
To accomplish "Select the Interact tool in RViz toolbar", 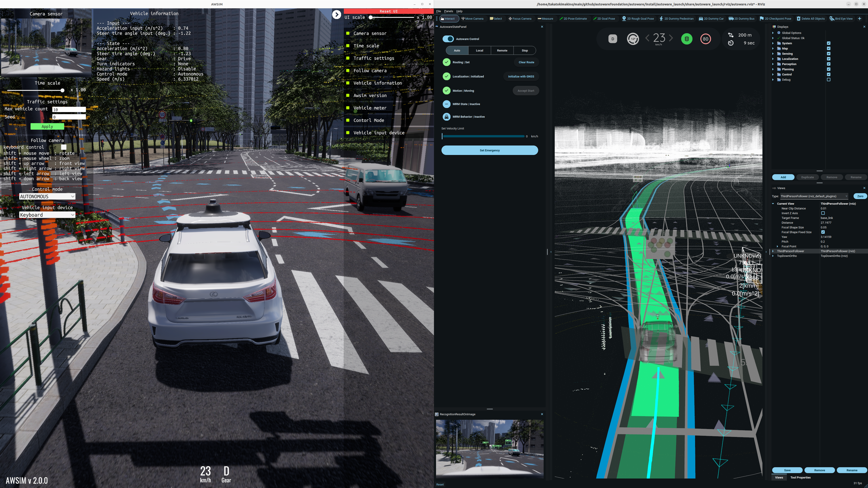I will click(x=449, y=19).
